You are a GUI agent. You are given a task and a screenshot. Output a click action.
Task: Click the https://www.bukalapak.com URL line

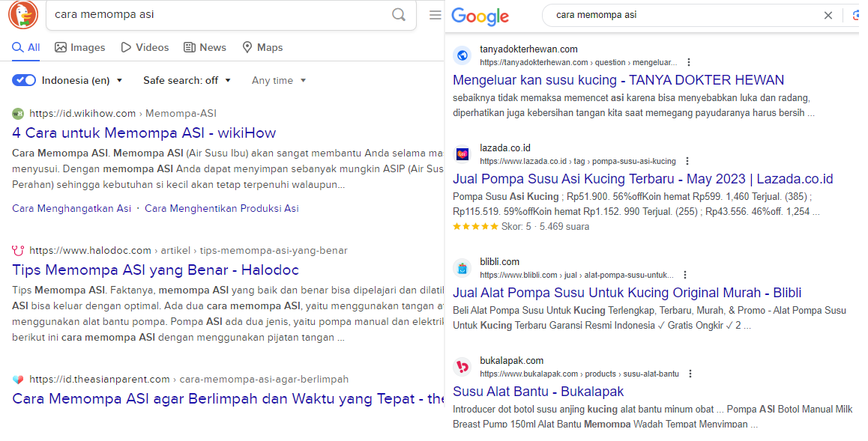579,374
